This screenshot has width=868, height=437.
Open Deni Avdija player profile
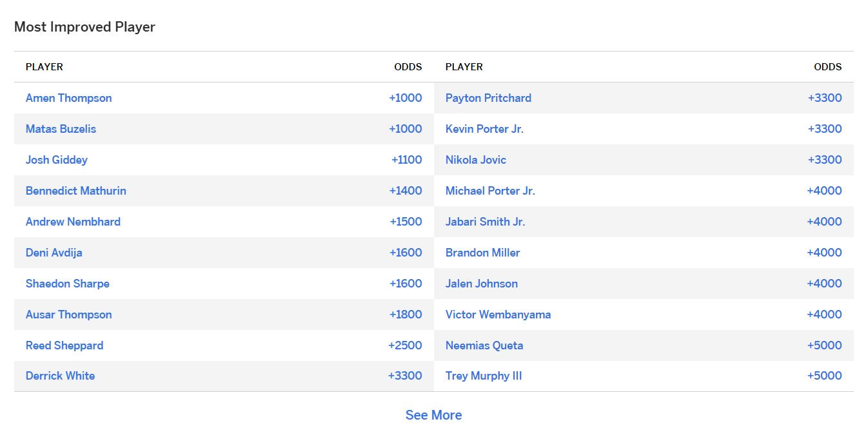click(54, 253)
